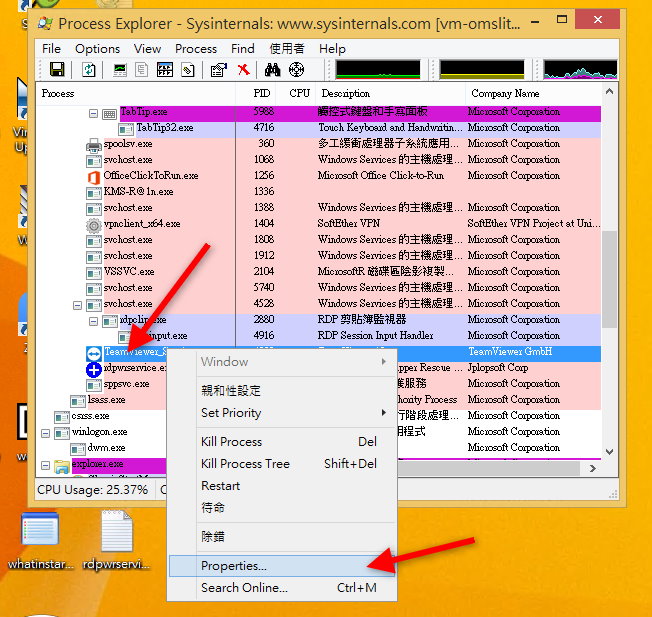The image size is (652, 617).
Task: Click the CPU usage mini graph
Action: 378,69
